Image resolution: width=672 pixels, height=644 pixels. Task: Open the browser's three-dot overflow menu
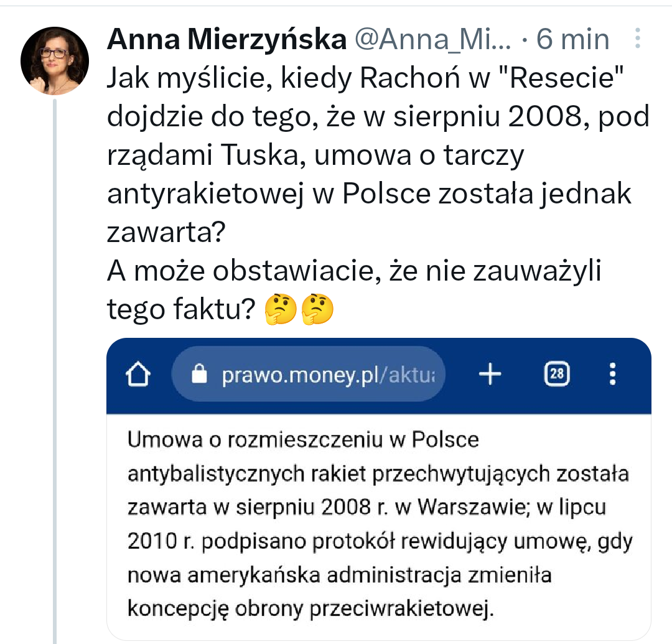click(x=613, y=375)
